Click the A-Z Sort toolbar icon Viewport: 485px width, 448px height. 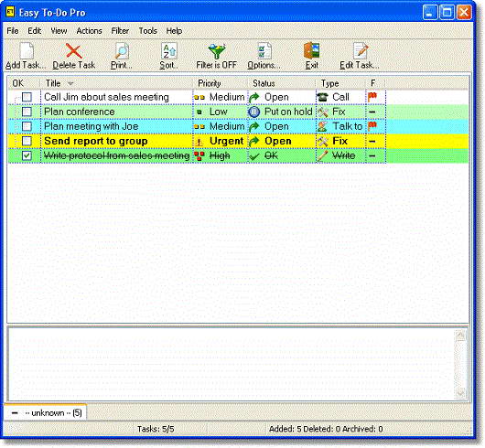(169, 51)
